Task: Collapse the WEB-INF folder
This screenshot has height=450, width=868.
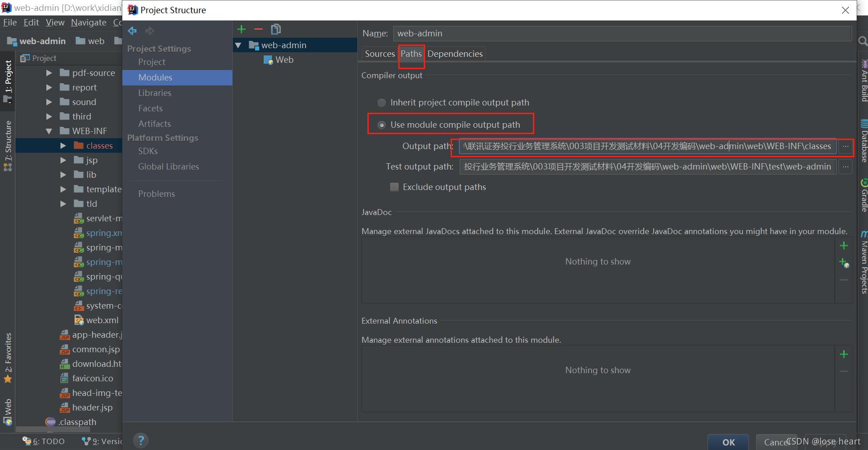Action: tap(49, 131)
